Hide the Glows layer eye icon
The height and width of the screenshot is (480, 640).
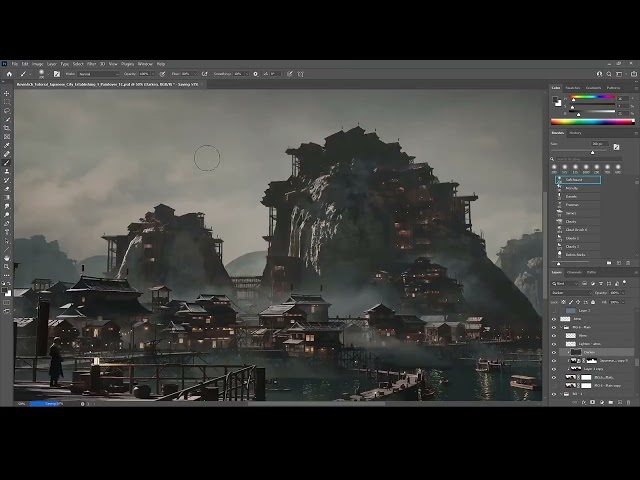click(x=554, y=336)
